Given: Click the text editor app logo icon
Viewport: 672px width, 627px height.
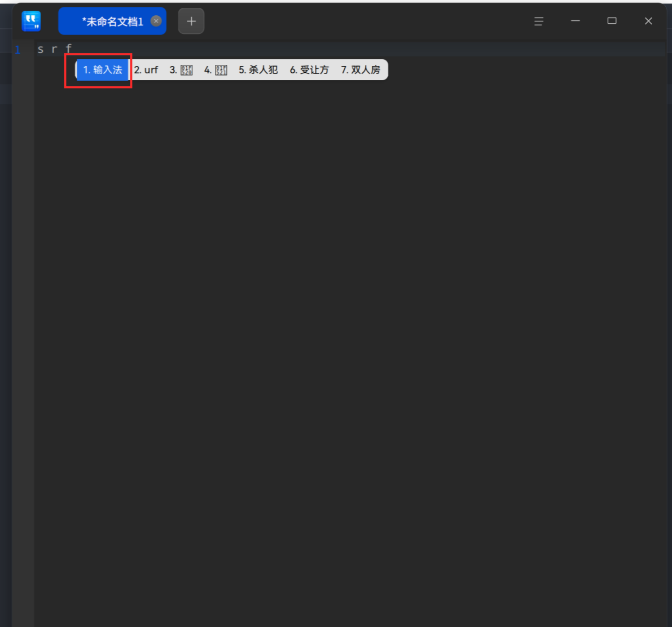Looking at the screenshot, I should 31,21.
